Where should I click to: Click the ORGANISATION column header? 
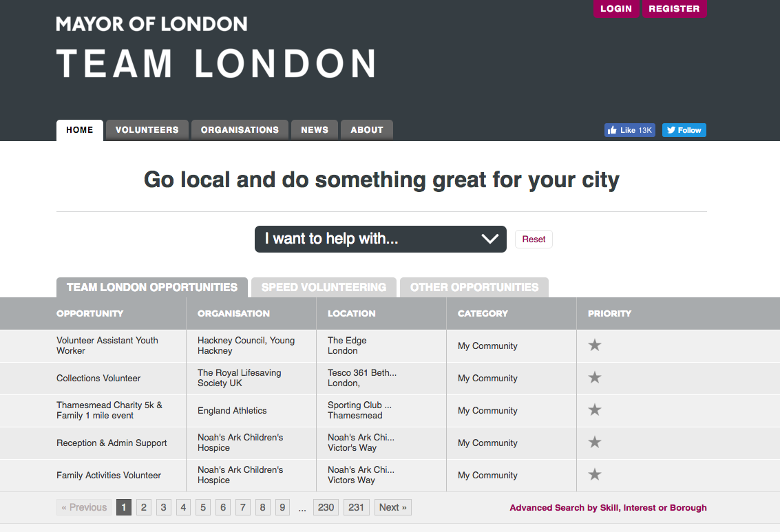point(233,313)
